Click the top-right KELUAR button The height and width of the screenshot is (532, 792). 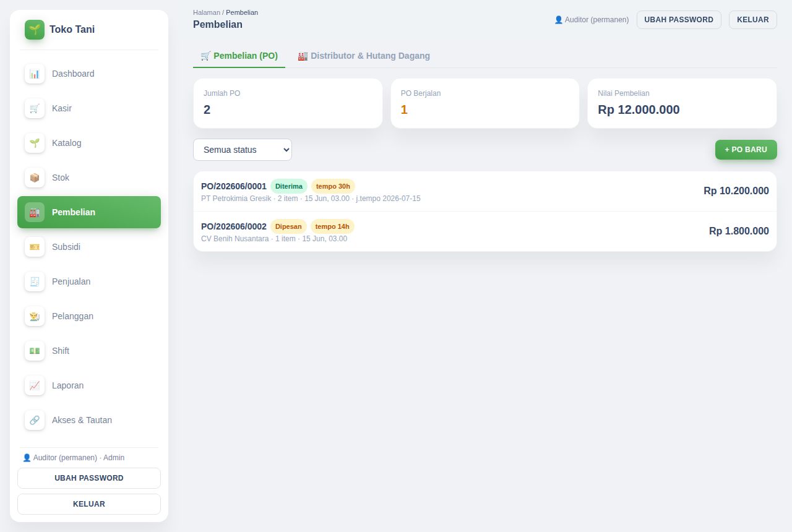753,20
